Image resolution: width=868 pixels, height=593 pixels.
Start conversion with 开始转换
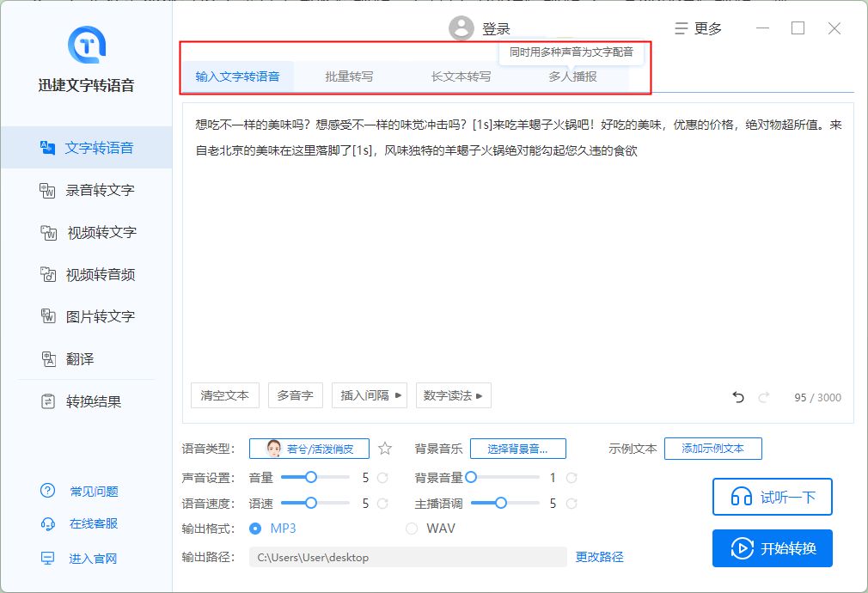[x=772, y=547]
